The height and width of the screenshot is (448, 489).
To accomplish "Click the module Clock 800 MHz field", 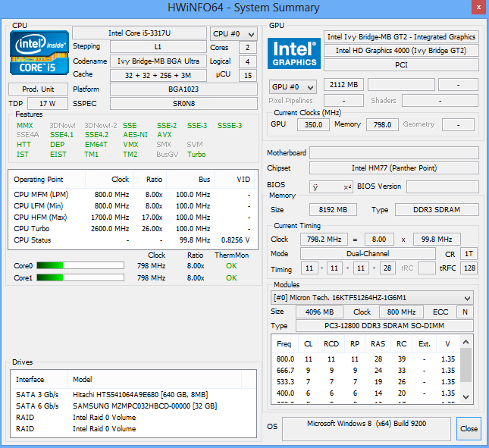I will pos(401,312).
